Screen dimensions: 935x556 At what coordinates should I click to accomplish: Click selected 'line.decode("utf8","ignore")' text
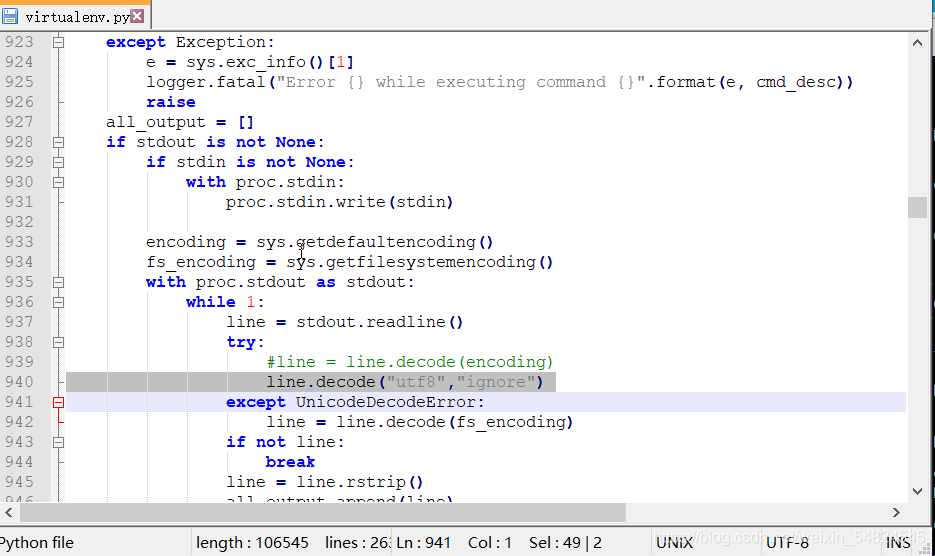click(x=405, y=382)
